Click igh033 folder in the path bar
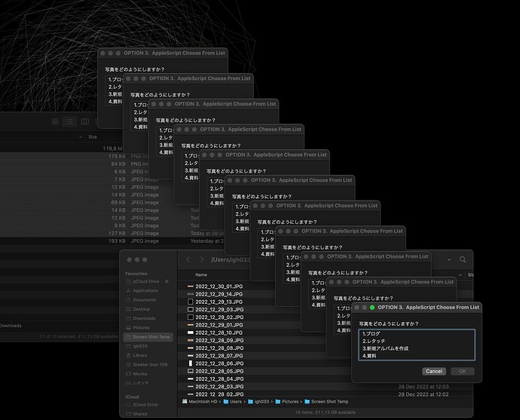This screenshot has height=420, width=520. pos(258,401)
